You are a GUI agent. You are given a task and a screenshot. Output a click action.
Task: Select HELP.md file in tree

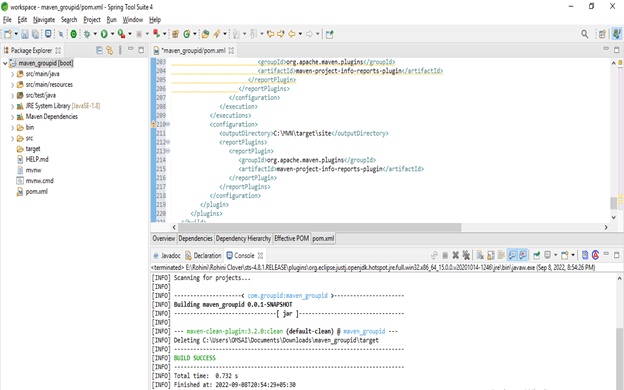pyautogui.click(x=37, y=159)
